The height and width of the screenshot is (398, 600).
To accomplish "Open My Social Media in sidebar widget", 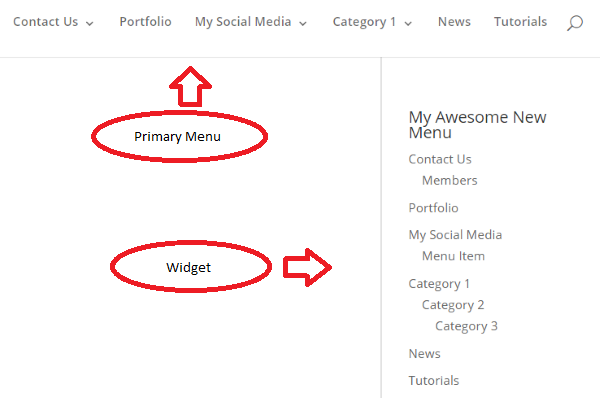I will point(455,235).
